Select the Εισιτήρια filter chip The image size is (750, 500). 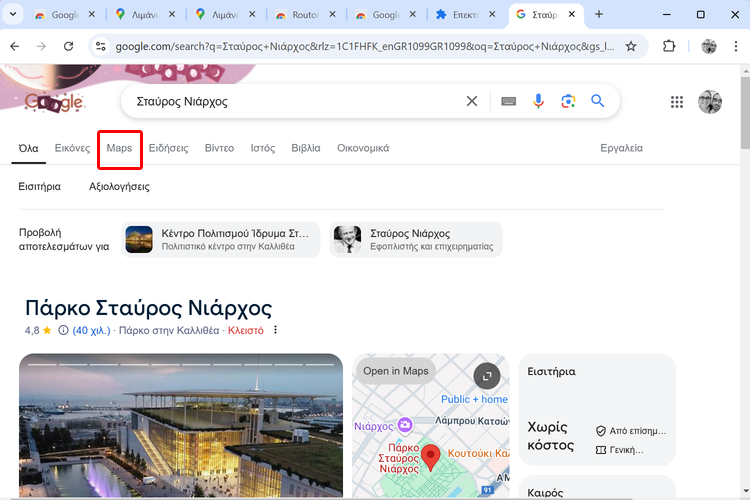click(x=39, y=187)
